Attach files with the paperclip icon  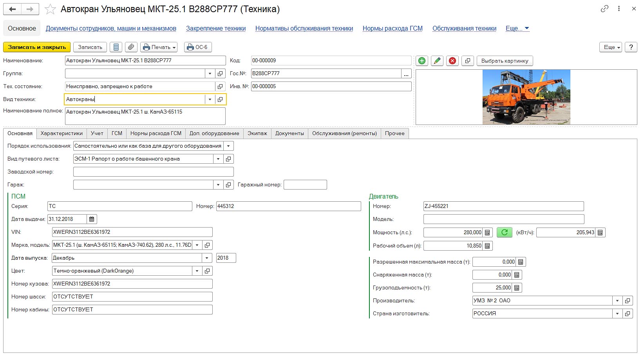point(131,47)
